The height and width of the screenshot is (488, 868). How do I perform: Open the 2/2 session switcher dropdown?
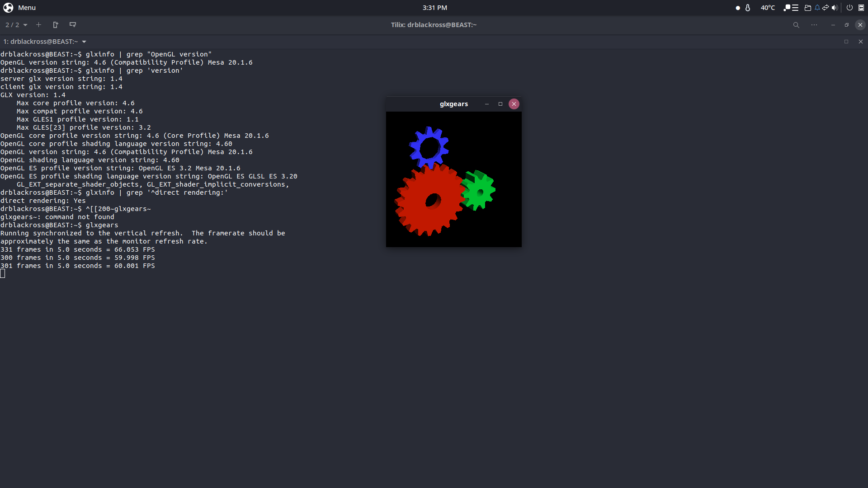(16, 25)
